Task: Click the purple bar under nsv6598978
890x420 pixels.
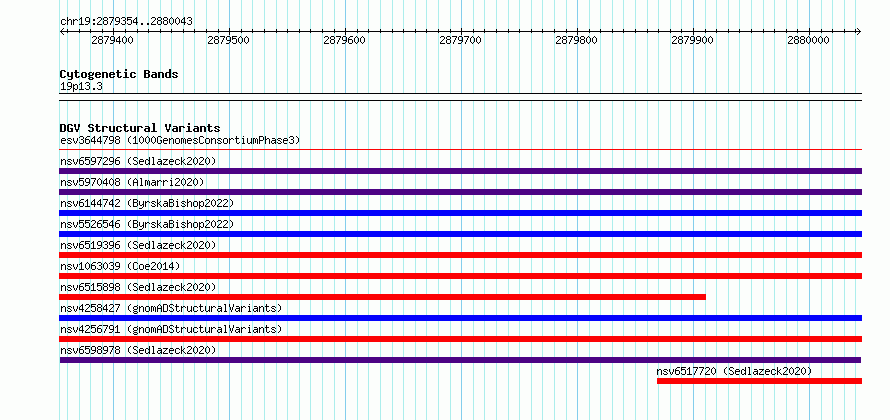Action: 460,360
